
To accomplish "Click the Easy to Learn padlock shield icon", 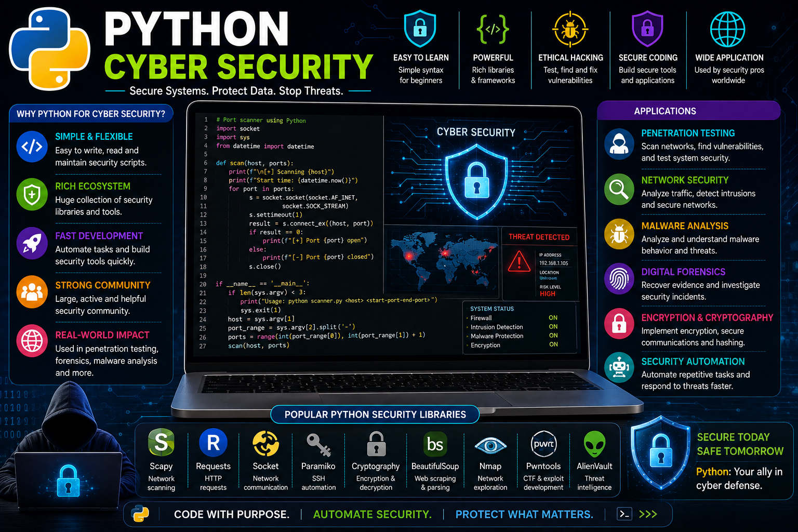I will (x=420, y=29).
